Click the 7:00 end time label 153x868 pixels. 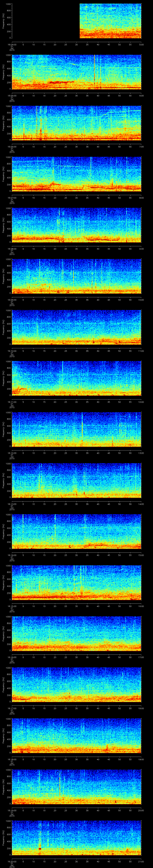[141, 147]
